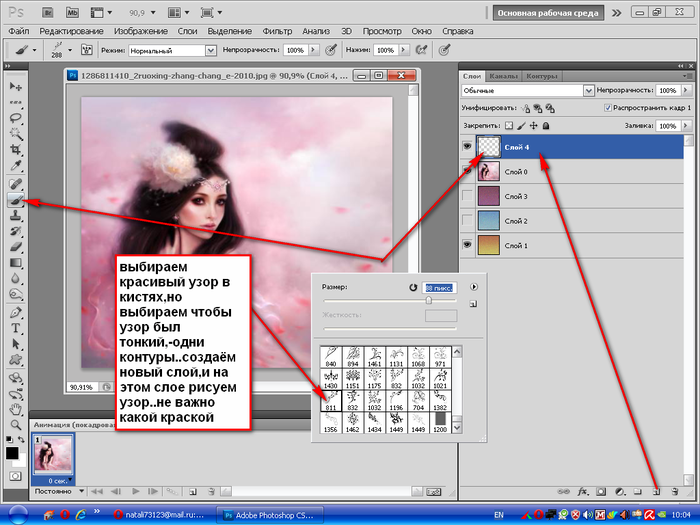The width and height of the screenshot is (700, 525).
Task: Open the Файл menu
Action: click(x=19, y=31)
